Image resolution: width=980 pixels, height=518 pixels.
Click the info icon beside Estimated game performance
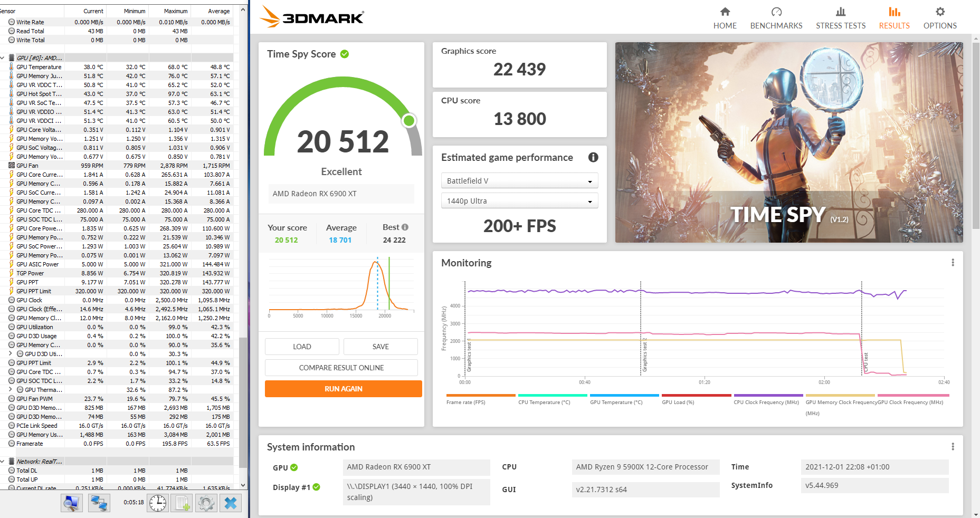(x=593, y=157)
